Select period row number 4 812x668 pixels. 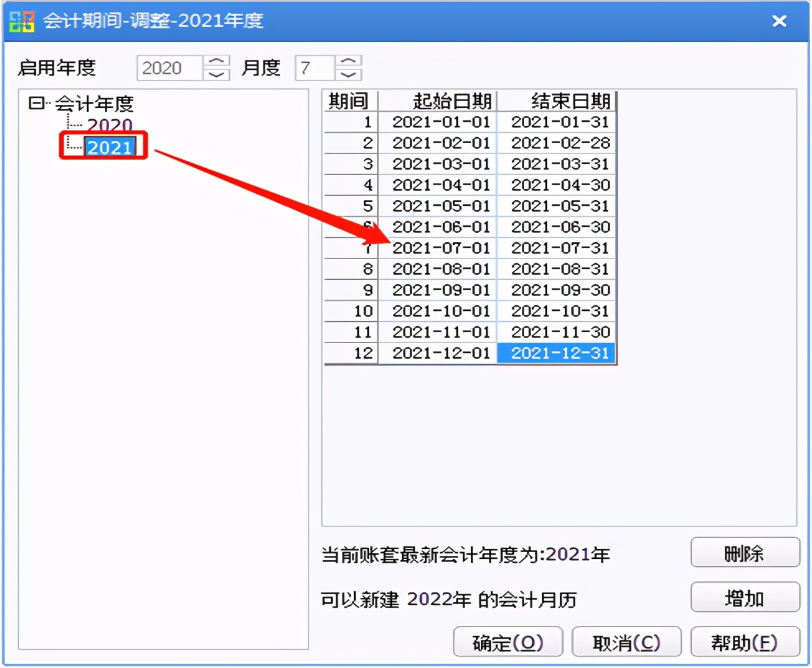(x=351, y=185)
